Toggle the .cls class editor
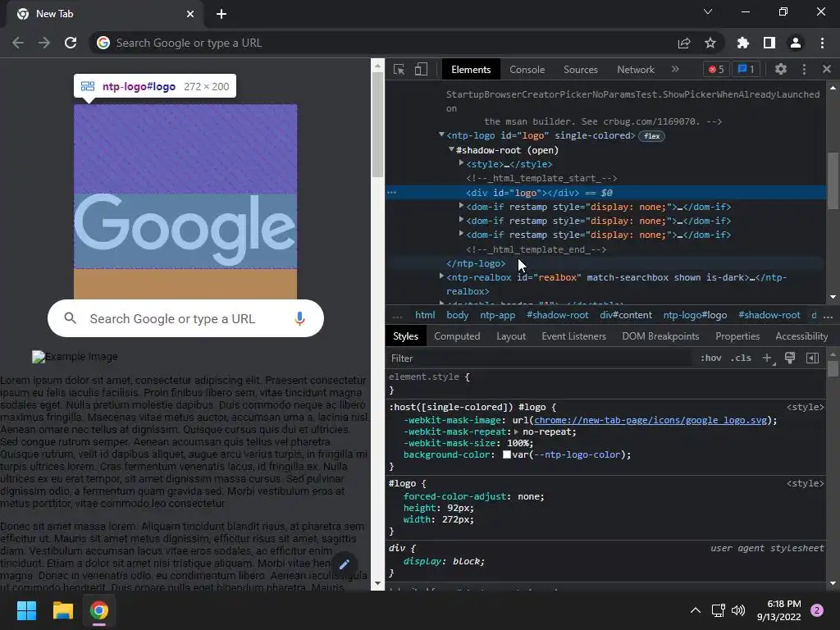 pos(741,358)
